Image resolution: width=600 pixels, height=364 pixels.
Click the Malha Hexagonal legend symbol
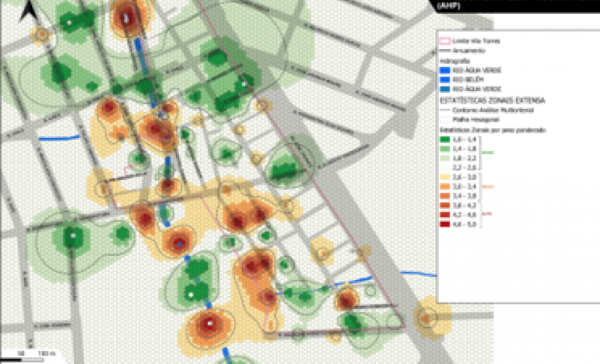coord(444,119)
